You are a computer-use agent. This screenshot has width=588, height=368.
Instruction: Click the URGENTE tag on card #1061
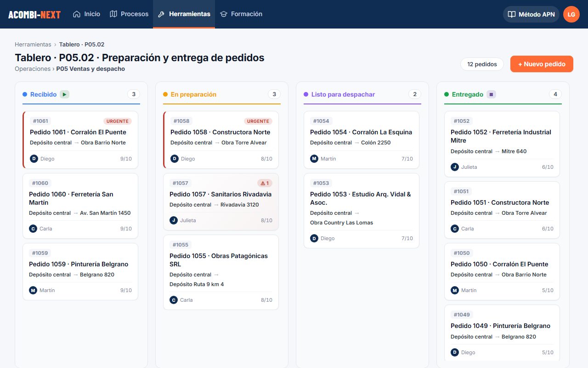pyautogui.click(x=118, y=121)
